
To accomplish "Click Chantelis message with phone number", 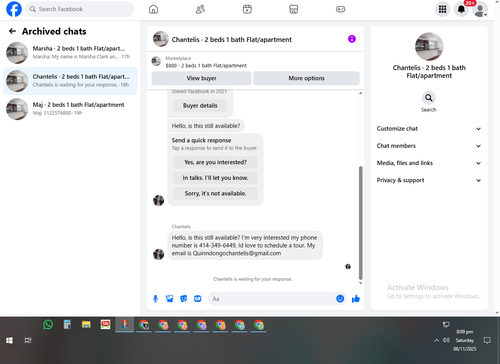I will point(245,245).
